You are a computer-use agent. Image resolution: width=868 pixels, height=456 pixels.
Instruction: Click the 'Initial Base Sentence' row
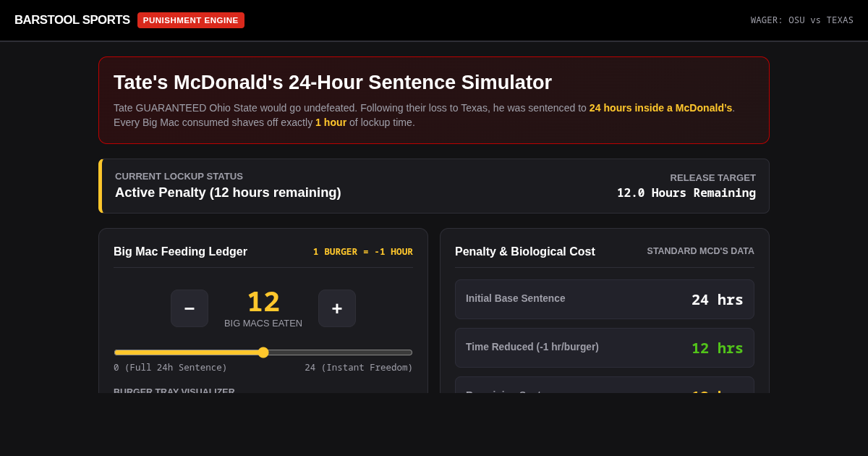click(x=605, y=299)
